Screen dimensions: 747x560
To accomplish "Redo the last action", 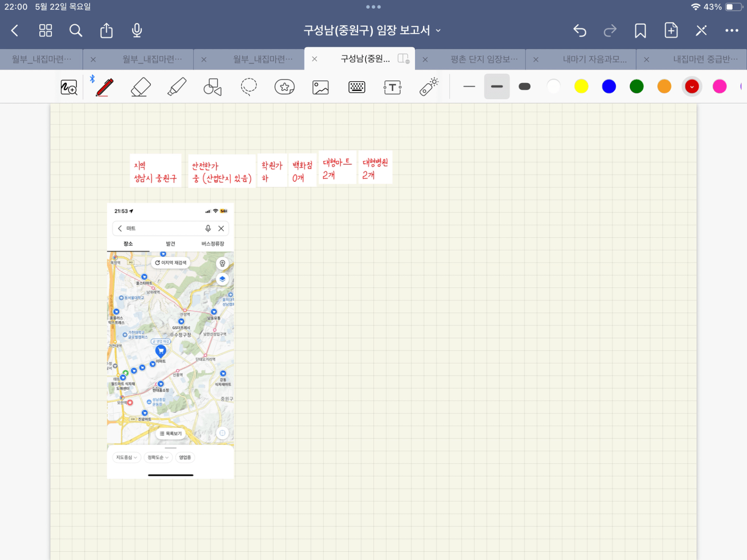I will tap(610, 31).
